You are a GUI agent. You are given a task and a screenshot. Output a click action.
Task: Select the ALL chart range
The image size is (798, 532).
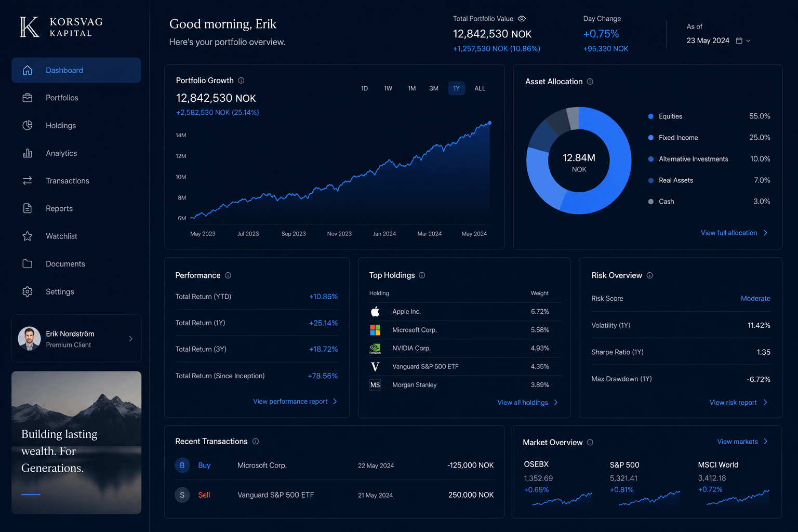tap(480, 88)
